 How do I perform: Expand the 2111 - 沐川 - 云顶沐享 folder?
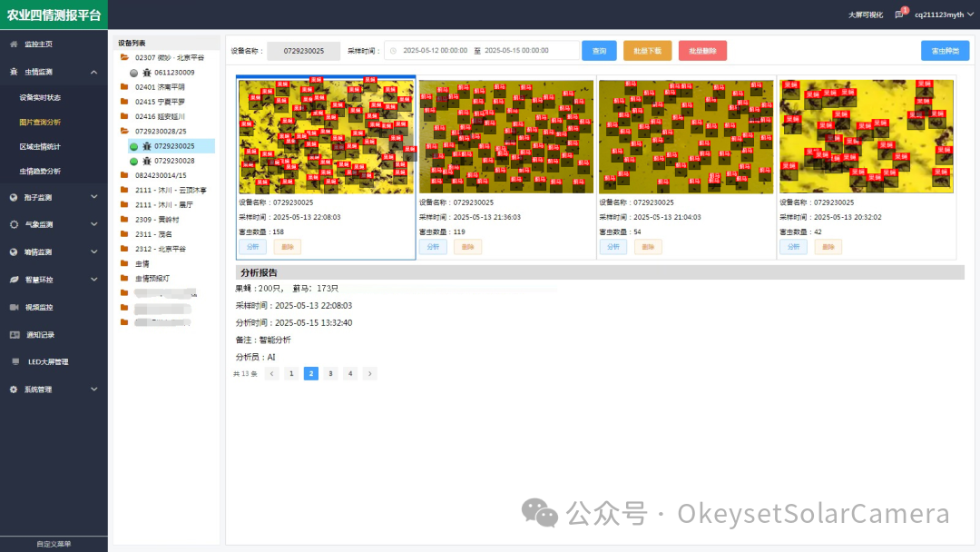tap(124, 190)
